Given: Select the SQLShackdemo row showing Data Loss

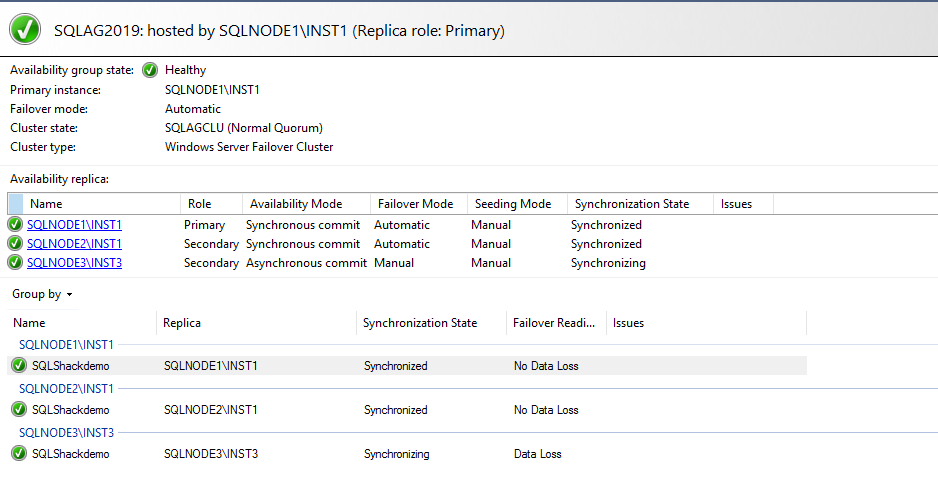Looking at the screenshot, I should (x=300, y=454).
